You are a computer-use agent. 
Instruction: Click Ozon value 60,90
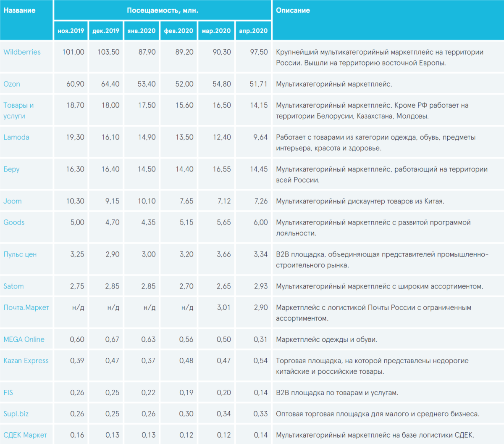(x=75, y=84)
